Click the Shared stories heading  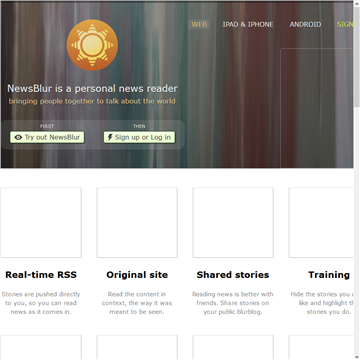(x=233, y=275)
